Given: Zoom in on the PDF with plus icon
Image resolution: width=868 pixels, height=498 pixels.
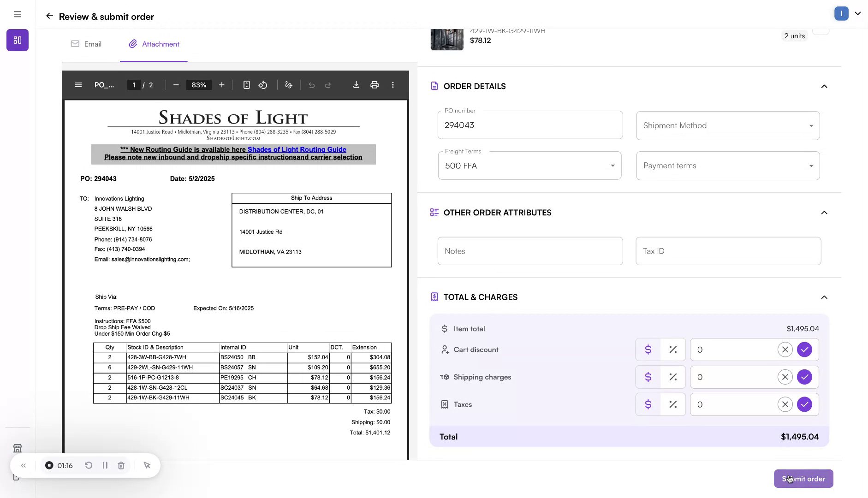Looking at the screenshot, I should 222,85.
